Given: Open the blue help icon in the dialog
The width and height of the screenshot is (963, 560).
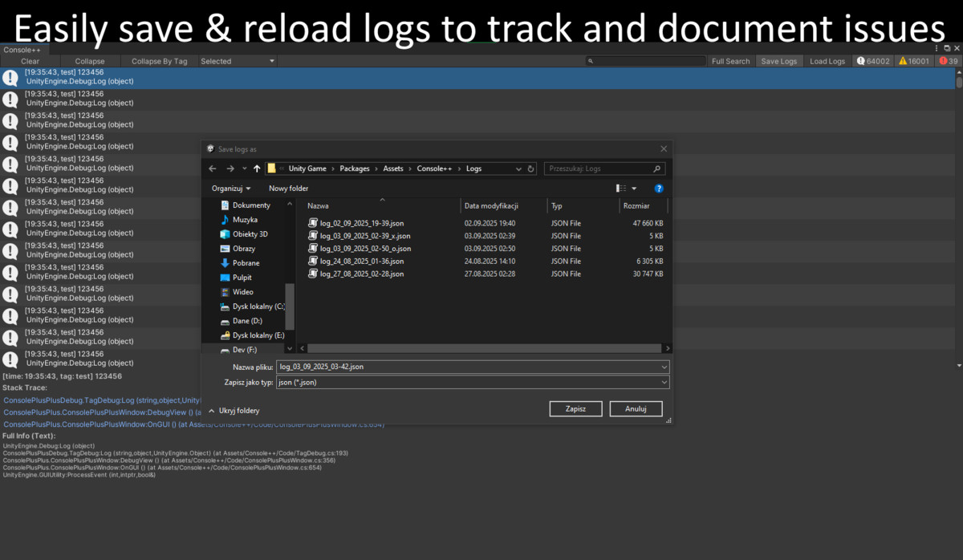Looking at the screenshot, I should [x=659, y=189].
